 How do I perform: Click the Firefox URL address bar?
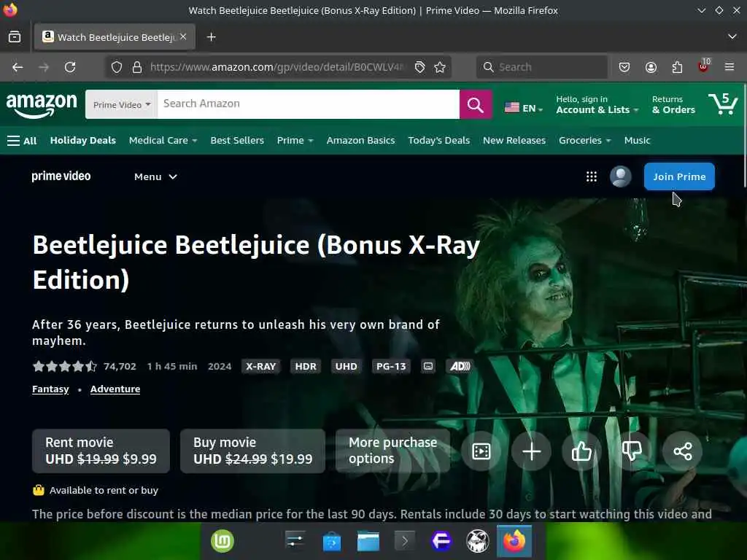(x=276, y=67)
